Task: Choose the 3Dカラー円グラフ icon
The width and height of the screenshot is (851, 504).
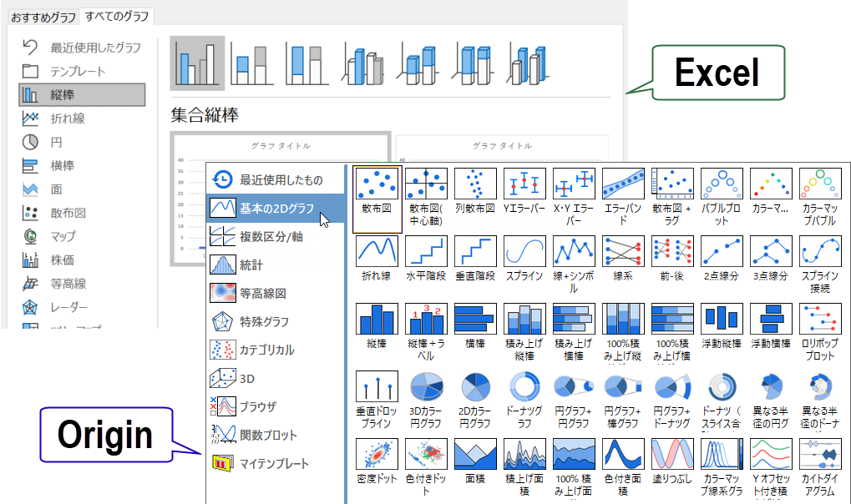Action: (x=426, y=386)
